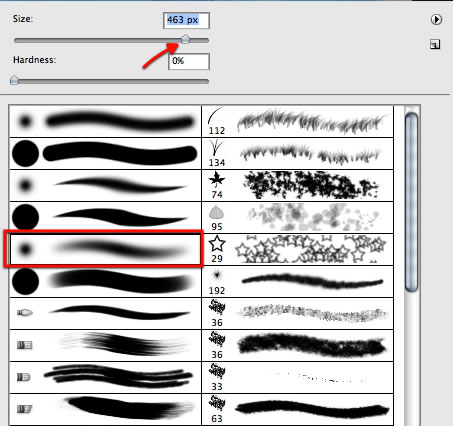453x426 pixels.
Task: Choose the flat blunt streaky bristle brush
Action: coord(105,345)
